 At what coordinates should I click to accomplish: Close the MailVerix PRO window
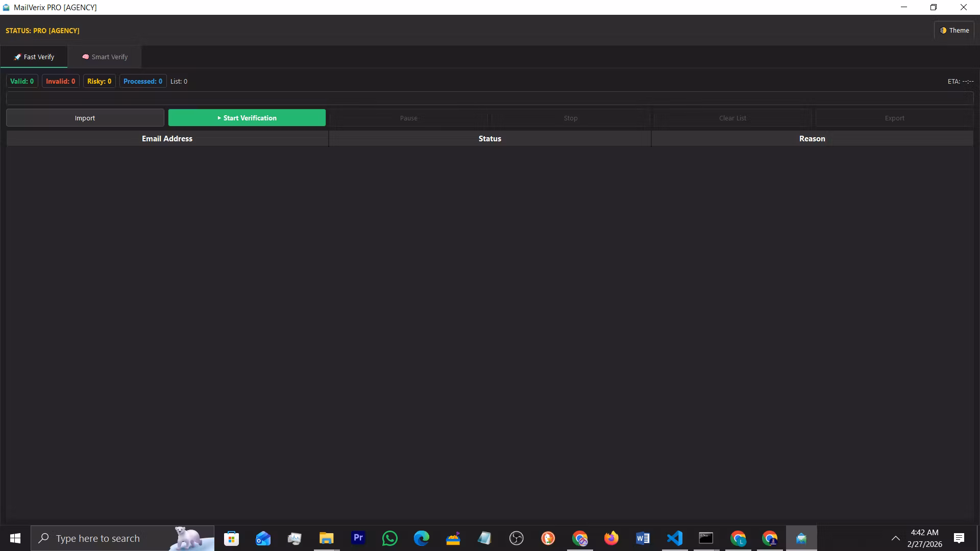[964, 7]
